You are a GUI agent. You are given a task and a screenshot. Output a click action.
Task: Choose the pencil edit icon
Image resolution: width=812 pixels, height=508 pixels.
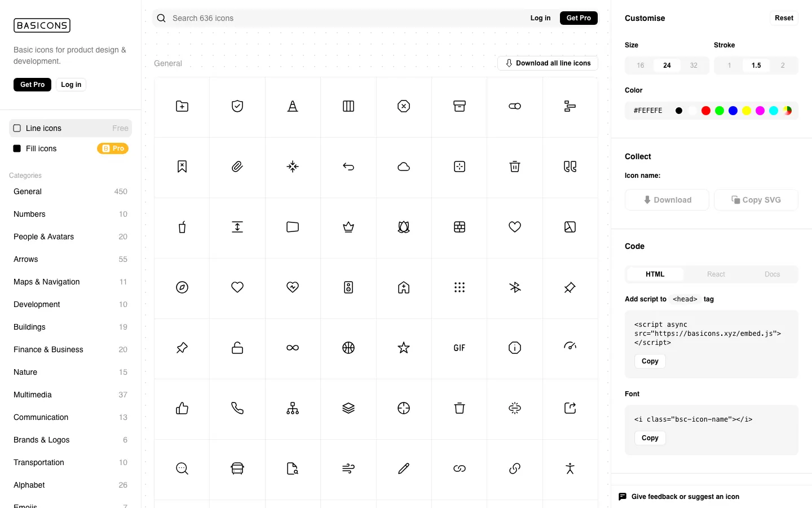404,468
